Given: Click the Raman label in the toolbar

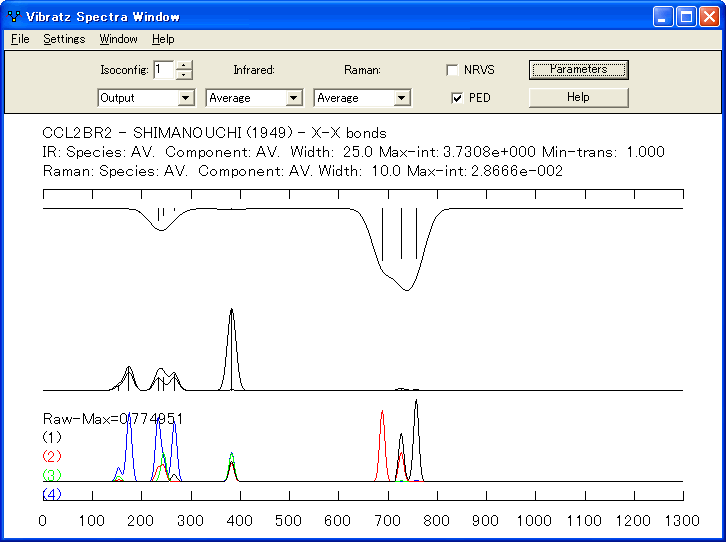Looking at the screenshot, I should coord(362,70).
